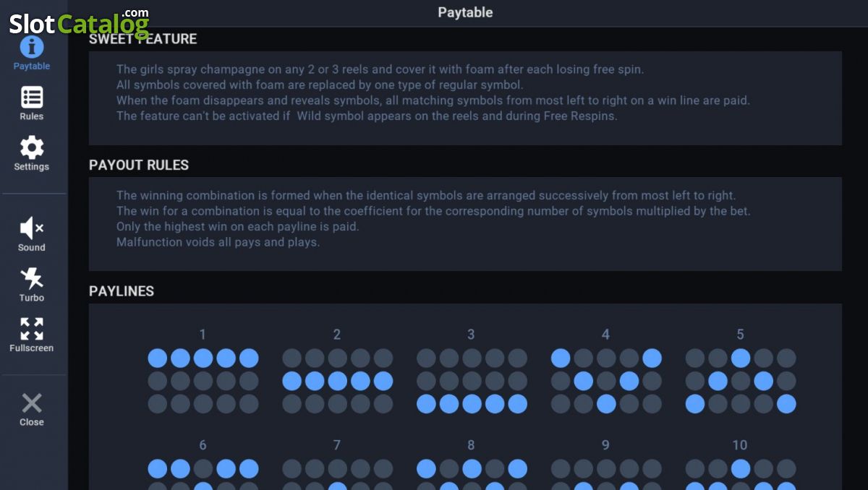868x490 pixels.
Task: Click the Sweet Feature description box
Action: pos(465,98)
